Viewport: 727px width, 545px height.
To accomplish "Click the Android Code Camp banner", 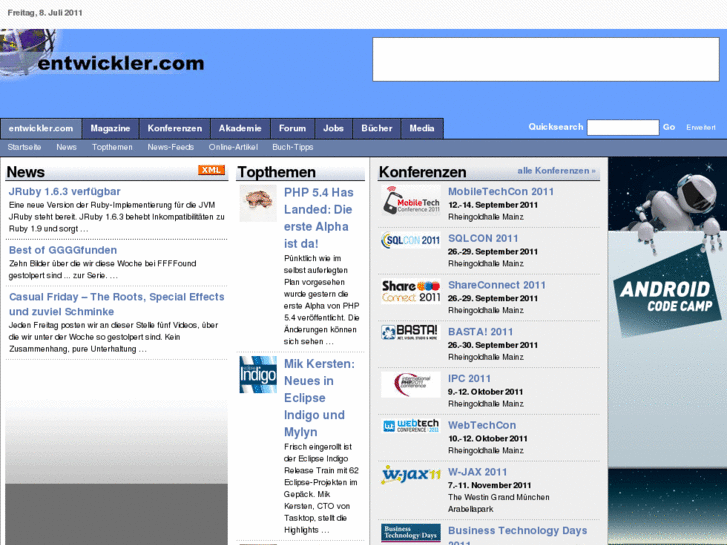I will point(668,351).
